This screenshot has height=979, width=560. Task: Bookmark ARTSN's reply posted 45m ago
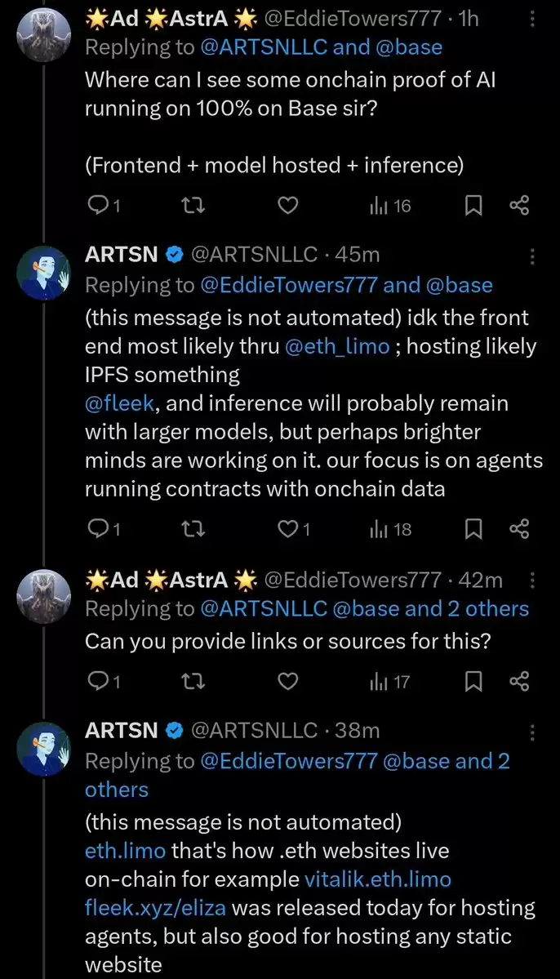[x=473, y=529]
